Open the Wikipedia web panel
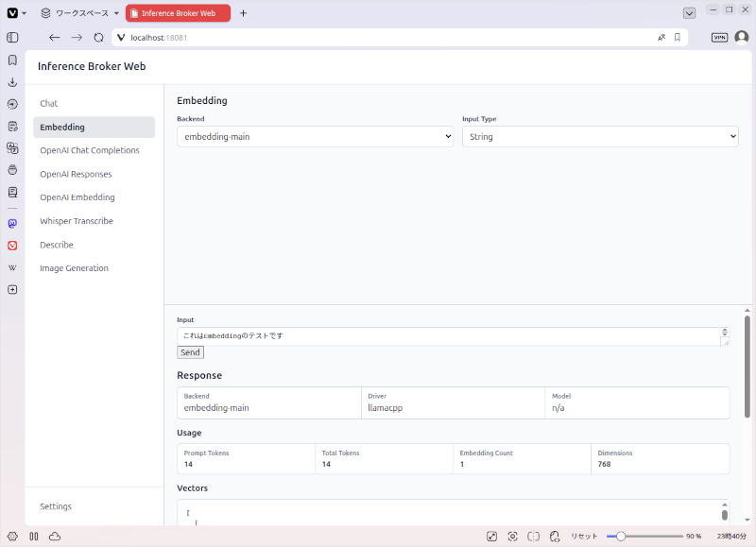 12,267
